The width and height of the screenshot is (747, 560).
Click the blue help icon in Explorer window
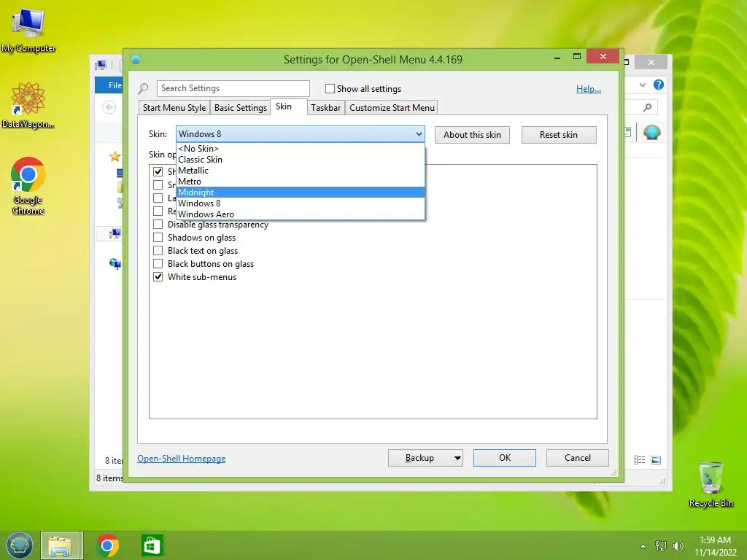(659, 85)
